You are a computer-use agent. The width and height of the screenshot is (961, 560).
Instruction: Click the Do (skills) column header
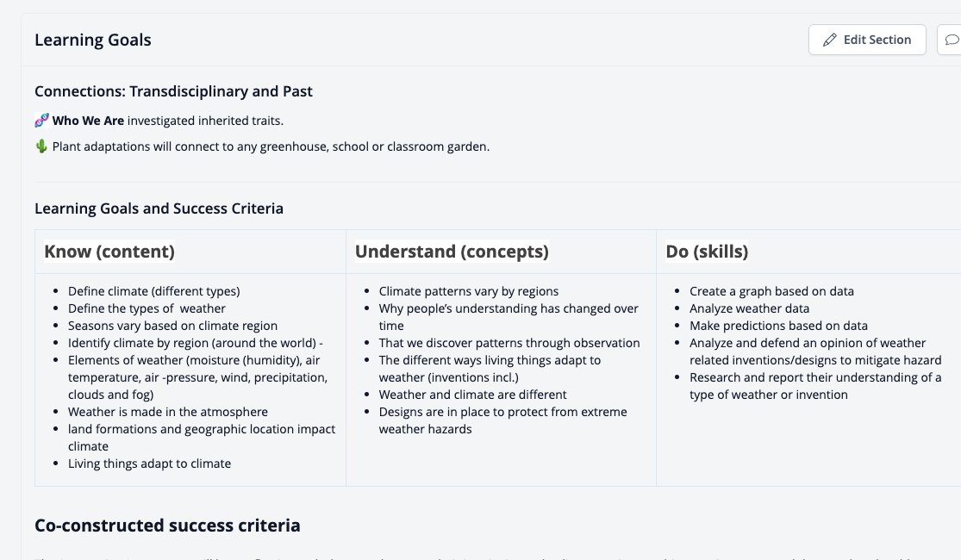click(x=707, y=252)
